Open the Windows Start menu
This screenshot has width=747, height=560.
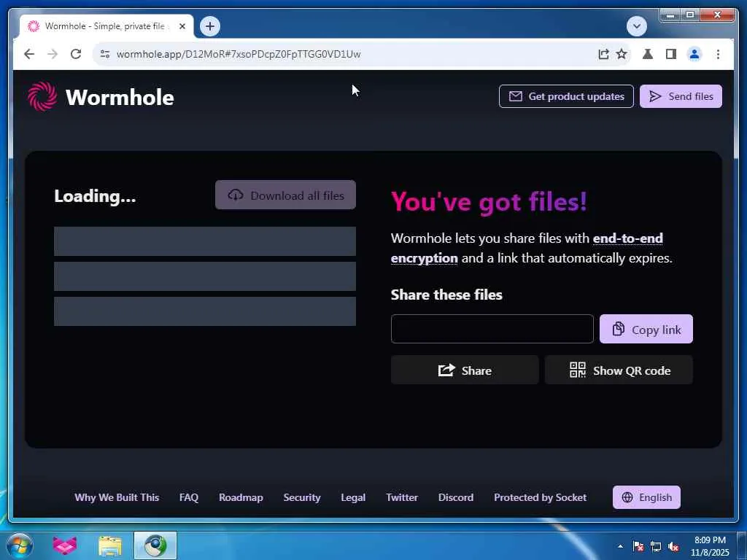coord(19,545)
